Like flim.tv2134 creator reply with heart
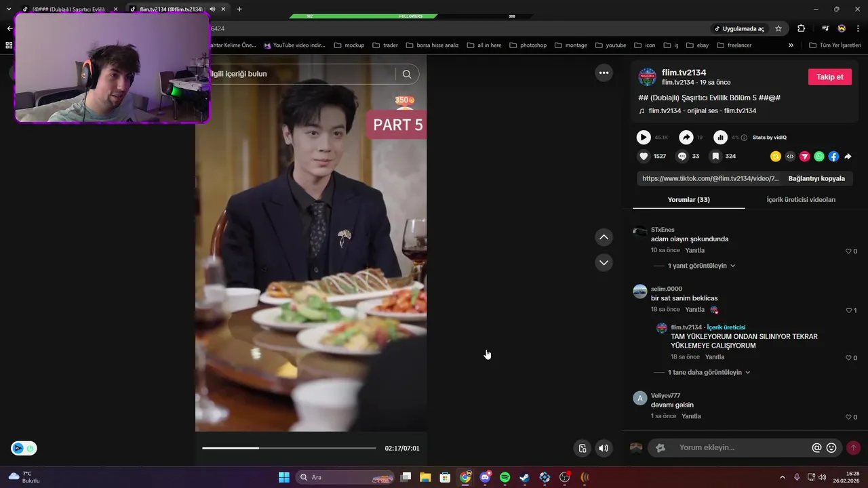 pos(848,357)
